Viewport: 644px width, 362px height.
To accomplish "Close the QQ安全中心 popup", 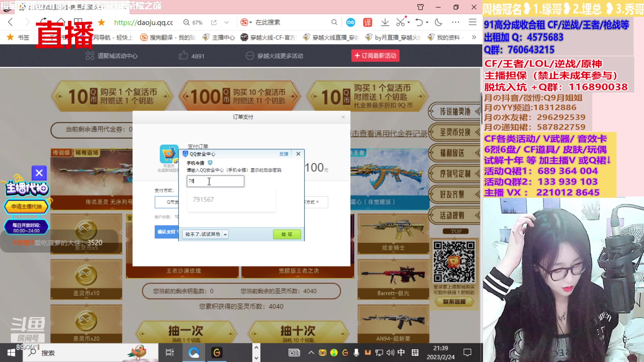I will click(298, 154).
